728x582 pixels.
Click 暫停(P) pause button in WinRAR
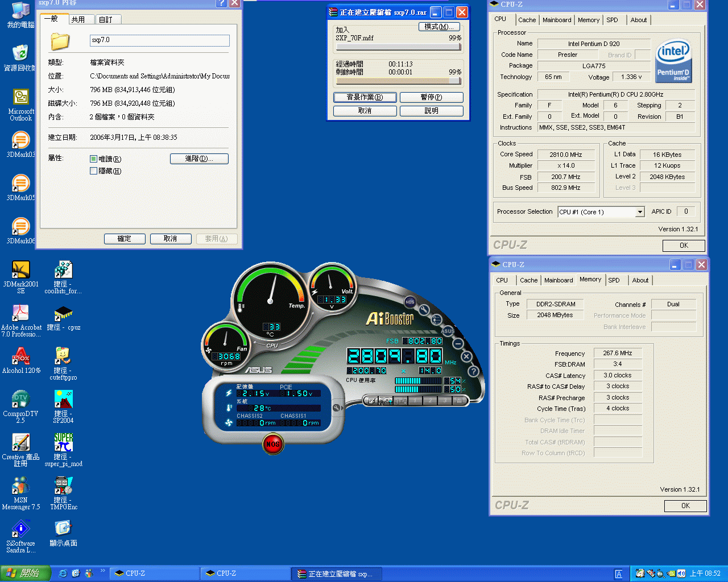pos(432,97)
